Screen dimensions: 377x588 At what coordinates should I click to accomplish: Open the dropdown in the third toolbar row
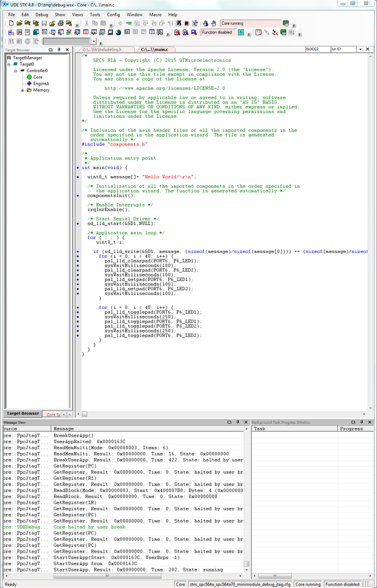coord(94,41)
